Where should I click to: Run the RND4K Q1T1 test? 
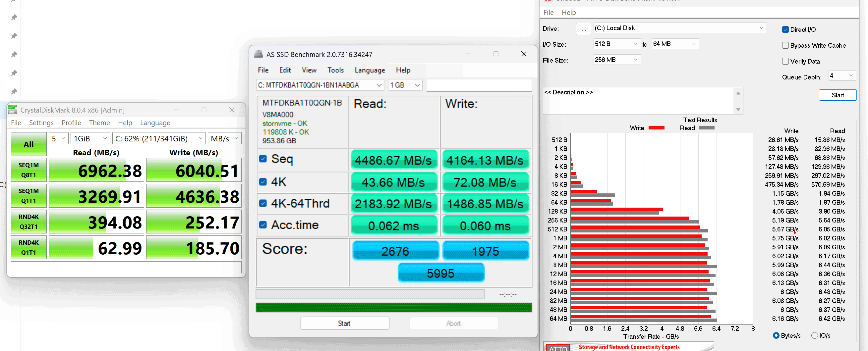29,247
